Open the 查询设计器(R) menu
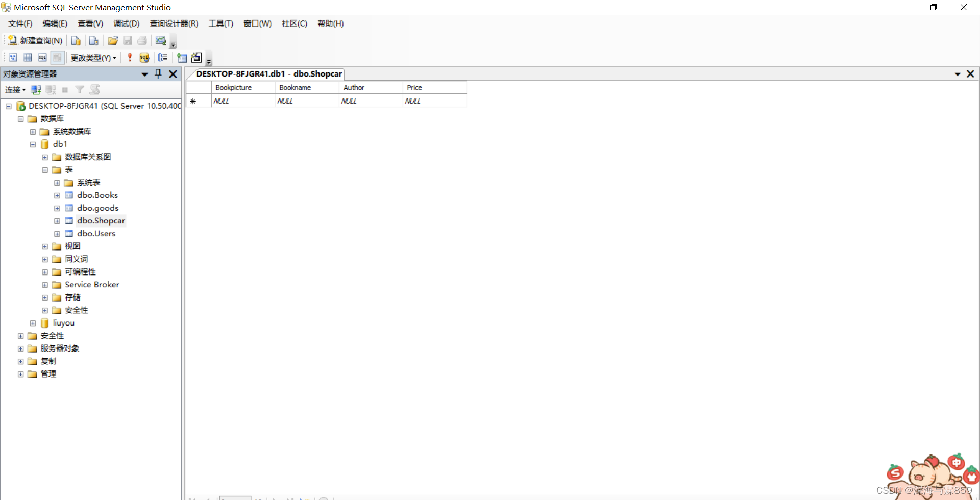Viewport: 980px width, 500px height. (x=174, y=23)
